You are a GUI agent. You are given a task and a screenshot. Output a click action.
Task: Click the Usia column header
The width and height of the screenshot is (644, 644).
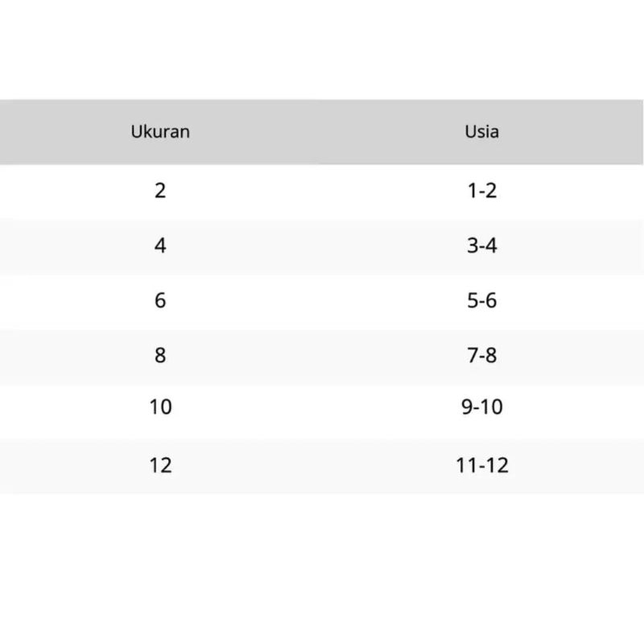(x=481, y=131)
